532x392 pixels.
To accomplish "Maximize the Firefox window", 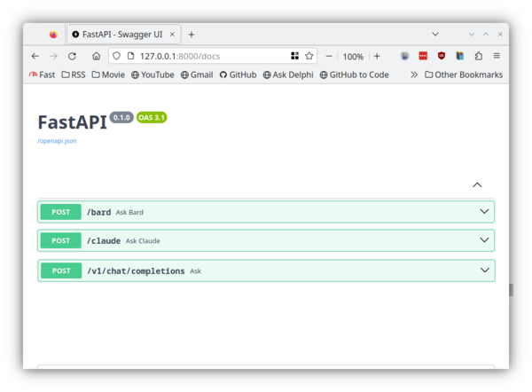I will pos(486,35).
